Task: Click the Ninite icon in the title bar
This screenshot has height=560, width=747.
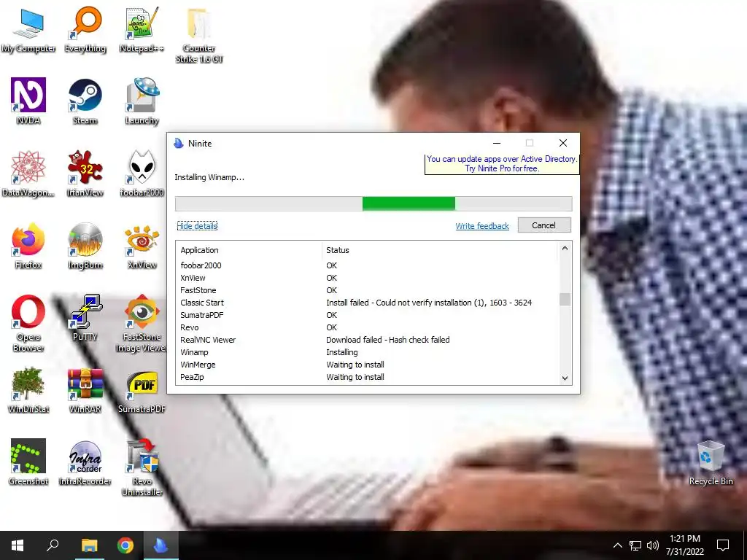Action: 179,144
